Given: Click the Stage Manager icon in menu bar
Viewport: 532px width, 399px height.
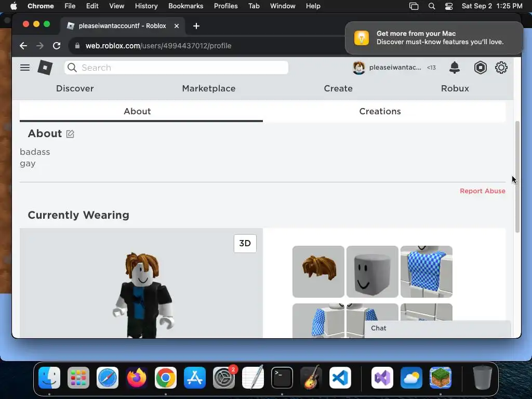Looking at the screenshot, I should pyautogui.click(x=414, y=6).
